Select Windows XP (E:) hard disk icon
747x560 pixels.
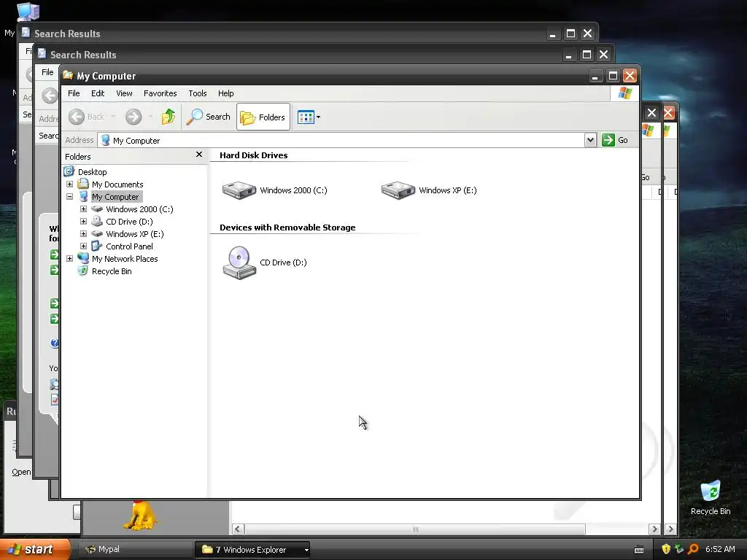(x=398, y=190)
